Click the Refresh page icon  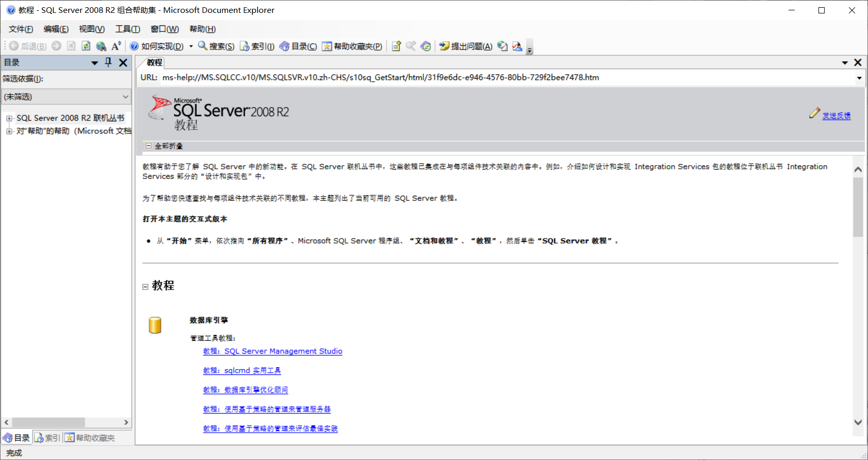point(86,46)
